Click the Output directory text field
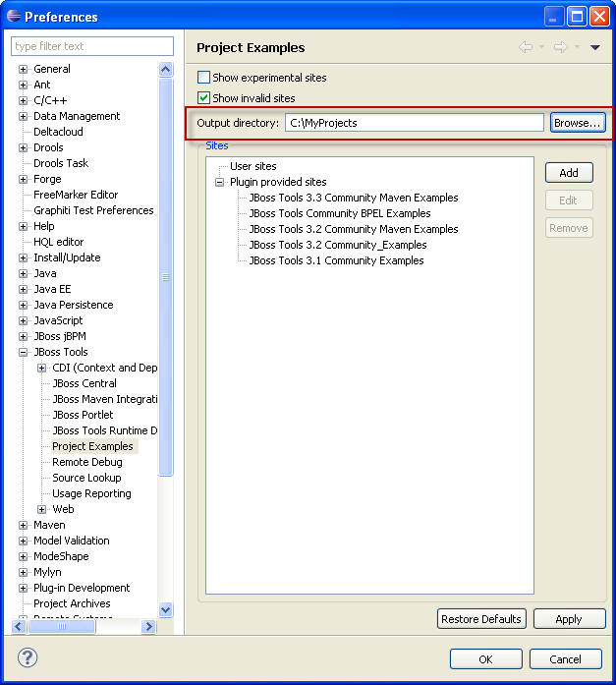This screenshot has width=616, height=685. click(414, 123)
